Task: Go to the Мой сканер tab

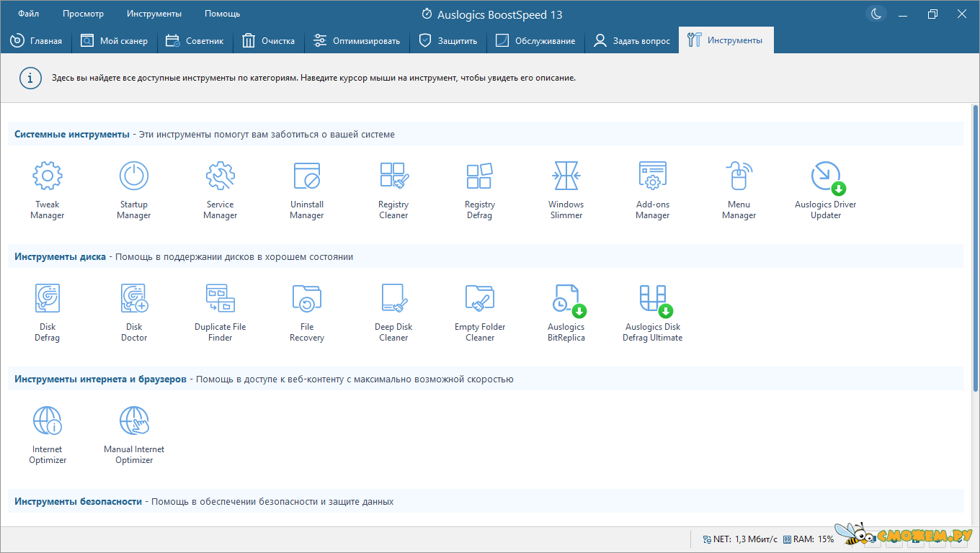Action: (x=114, y=41)
